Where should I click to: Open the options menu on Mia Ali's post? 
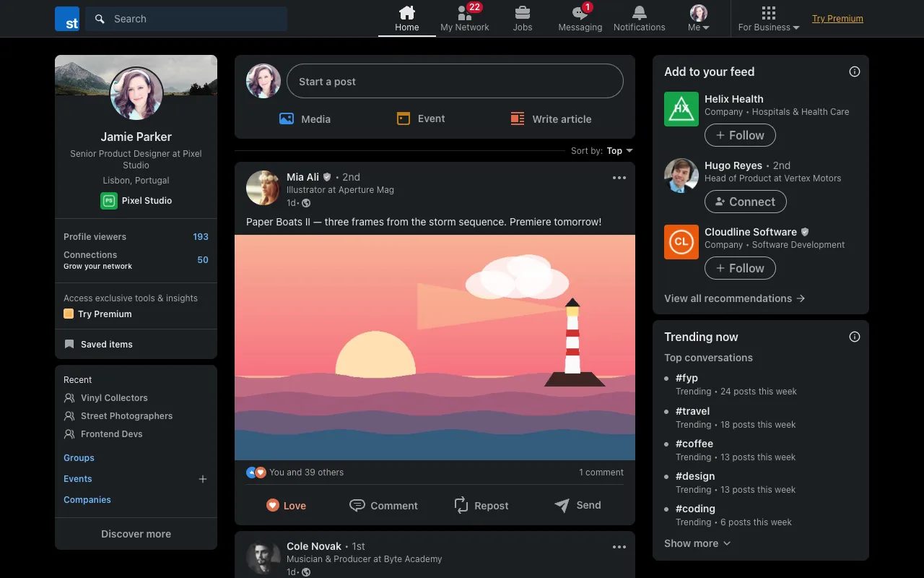point(619,178)
